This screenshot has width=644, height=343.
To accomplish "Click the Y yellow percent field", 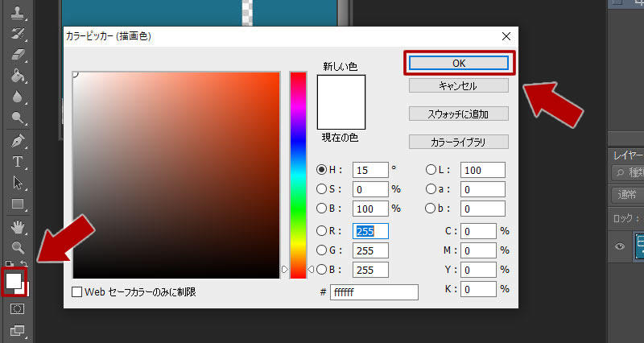I will click(478, 270).
